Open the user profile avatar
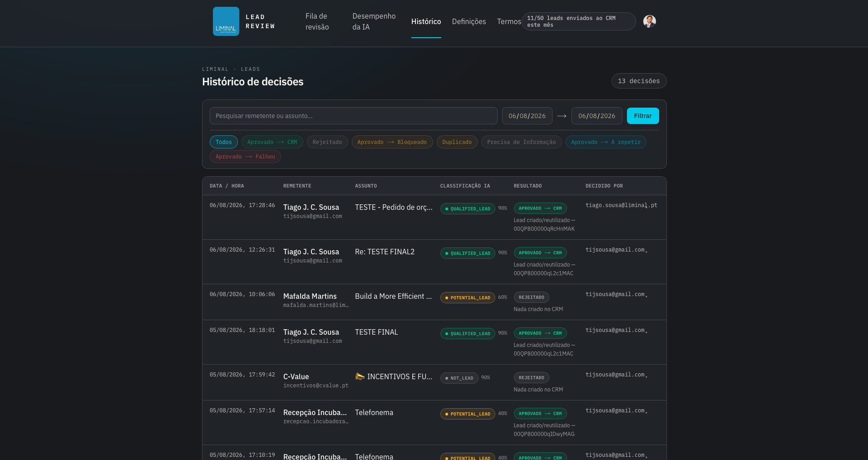The width and height of the screenshot is (868, 460). tap(650, 21)
